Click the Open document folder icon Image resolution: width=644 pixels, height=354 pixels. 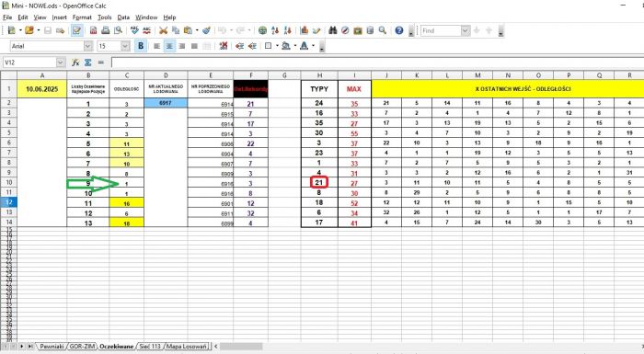29,30
